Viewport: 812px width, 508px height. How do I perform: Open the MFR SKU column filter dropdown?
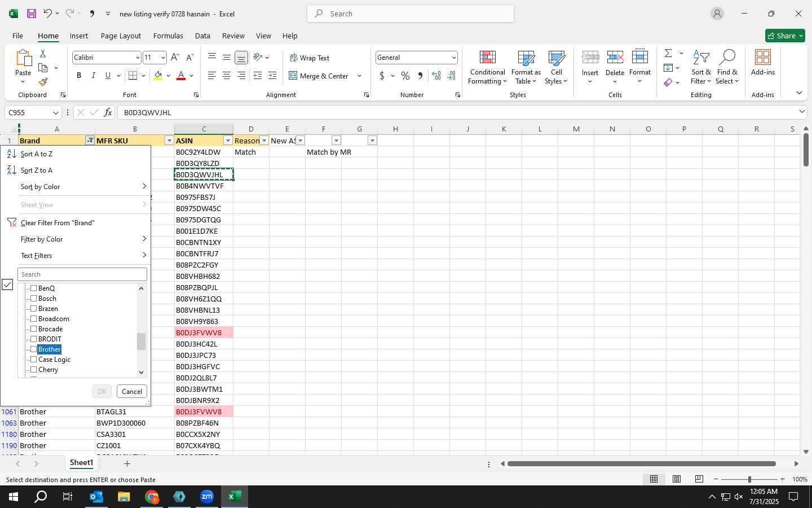(x=169, y=141)
